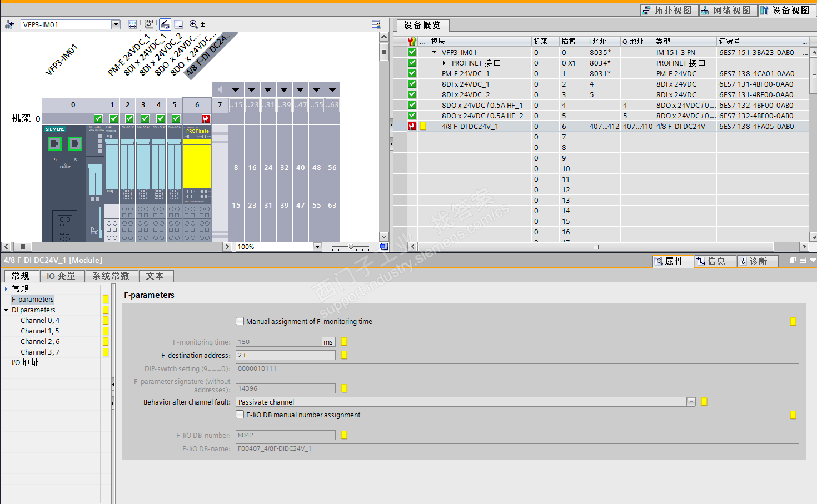Toggle the show module labels icon
Screen dimensions: 817x504
[x=165, y=24]
